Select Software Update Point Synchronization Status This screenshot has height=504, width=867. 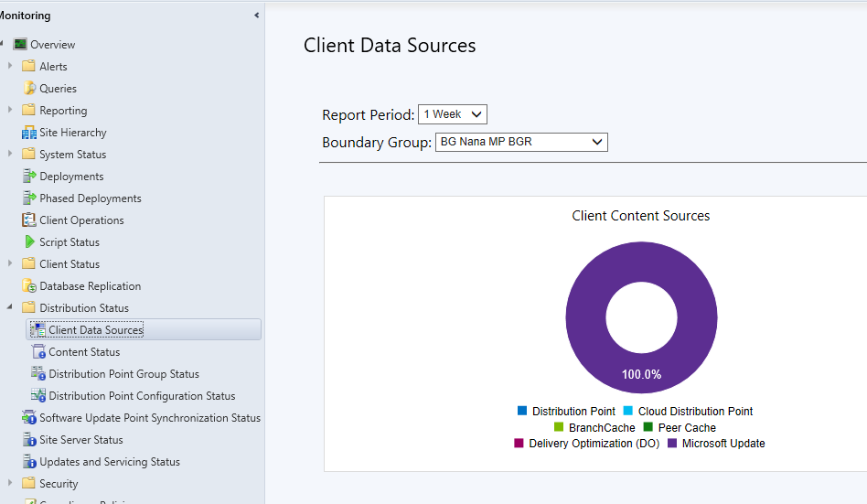tap(150, 418)
